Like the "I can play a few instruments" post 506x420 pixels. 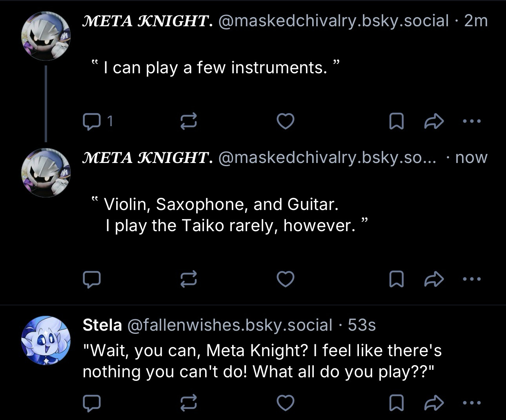pos(285,121)
